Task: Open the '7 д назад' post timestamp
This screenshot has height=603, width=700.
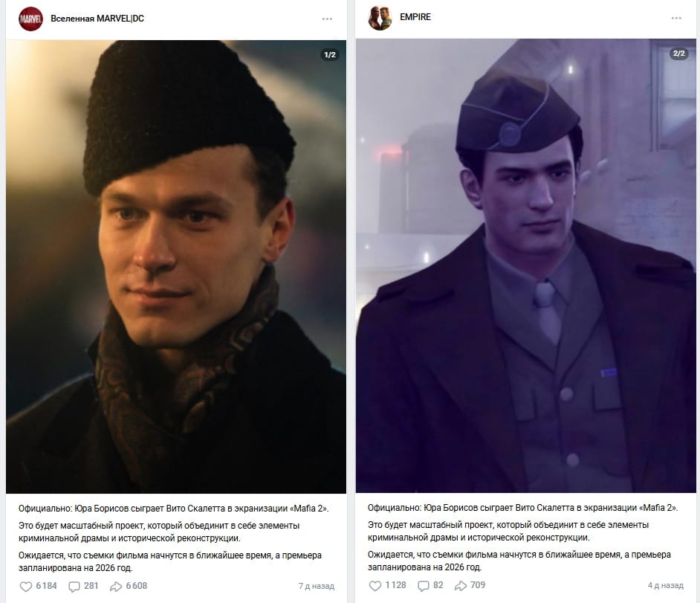Action: pyautogui.click(x=316, y=586)
